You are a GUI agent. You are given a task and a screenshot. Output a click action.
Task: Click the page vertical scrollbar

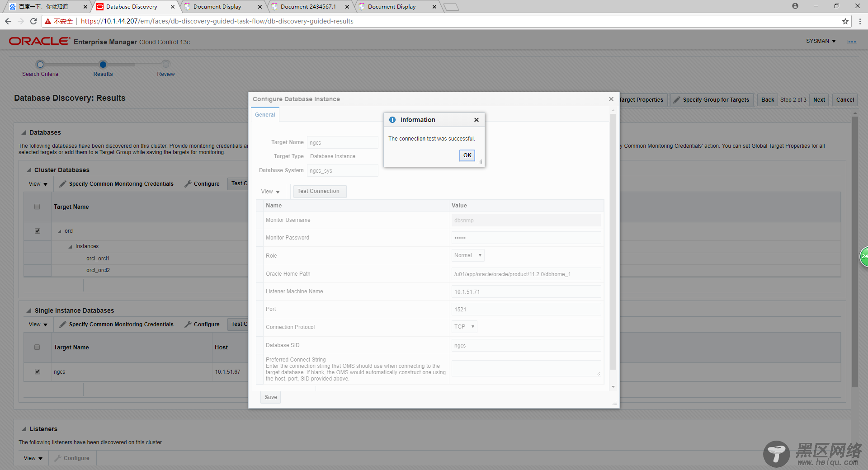coord(855,252)
